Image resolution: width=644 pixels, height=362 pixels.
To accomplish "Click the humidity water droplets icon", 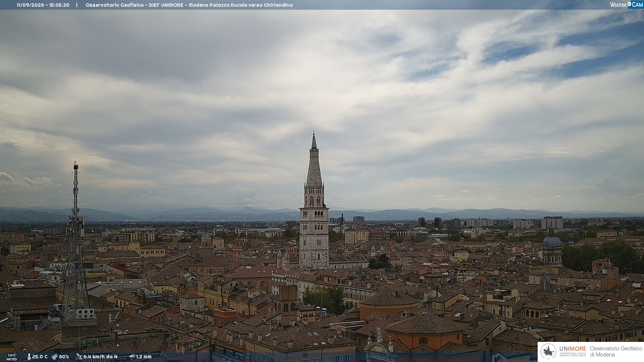I will [54, 357].
